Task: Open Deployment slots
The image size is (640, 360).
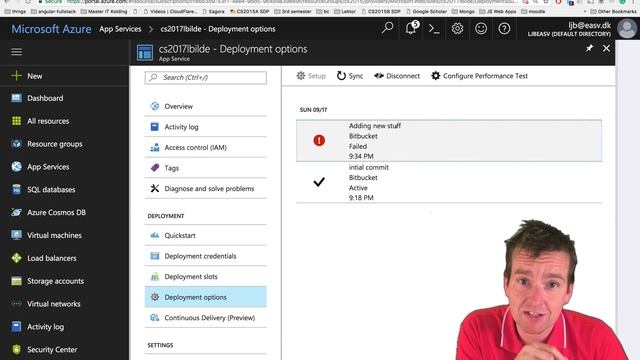Action: pyautogui.click(x=206, y=276)
